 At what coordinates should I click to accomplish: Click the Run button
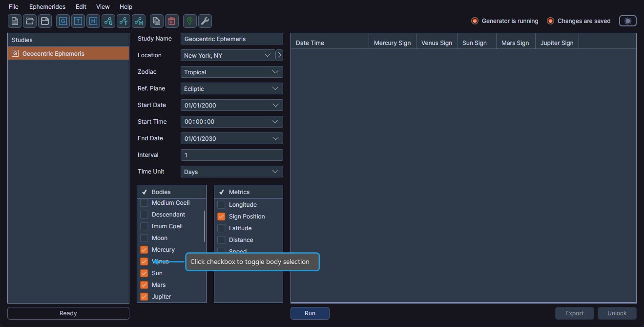coord(310,313)
